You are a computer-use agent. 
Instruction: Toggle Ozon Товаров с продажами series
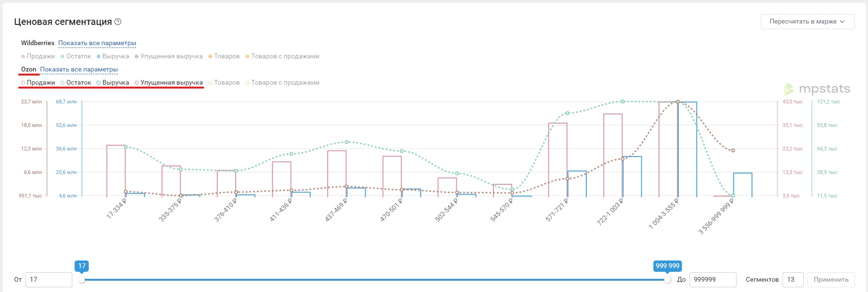282,82
